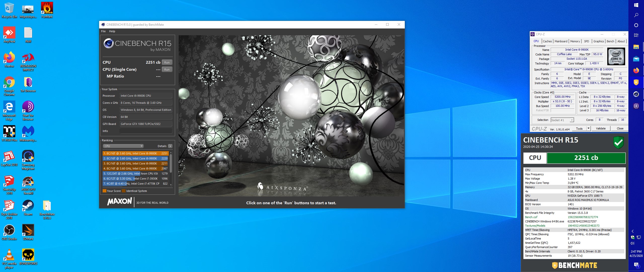Launch Steam from the desktop

pyautogui.click(x=28, y=208)
